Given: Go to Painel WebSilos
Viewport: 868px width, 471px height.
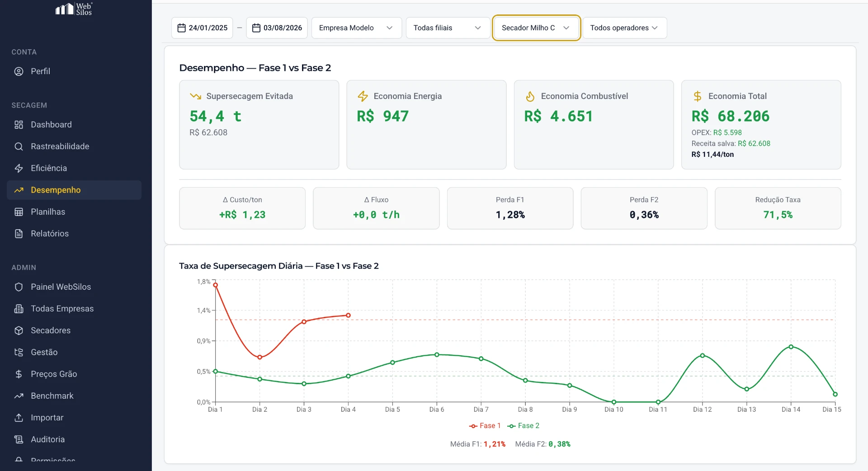Looking at the screenshot, I should pyautogui.click(x=74, y=287).
